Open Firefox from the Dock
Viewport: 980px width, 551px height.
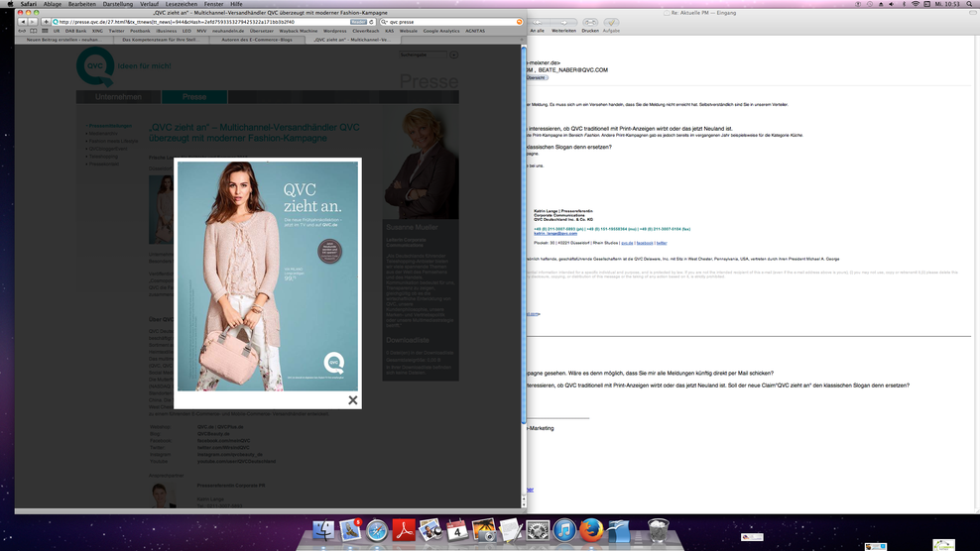pyautogui.click(x=590, y=530)
